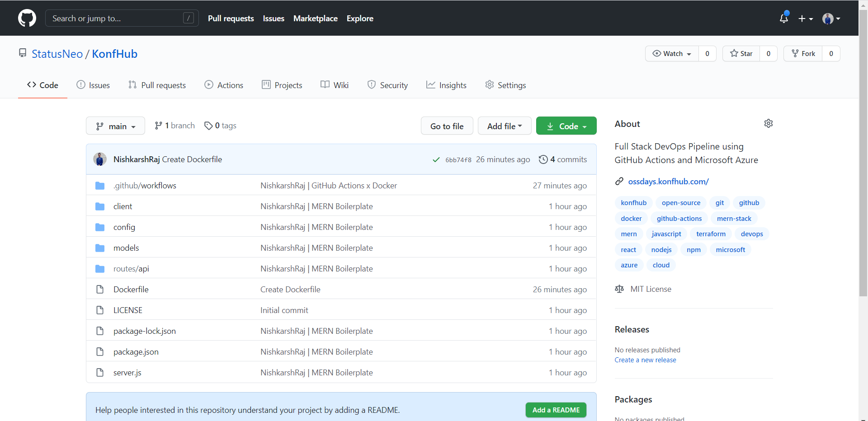Viewport: 868px width, 421px height.
Task: Open the watchers count
Action: click(708, 54)
